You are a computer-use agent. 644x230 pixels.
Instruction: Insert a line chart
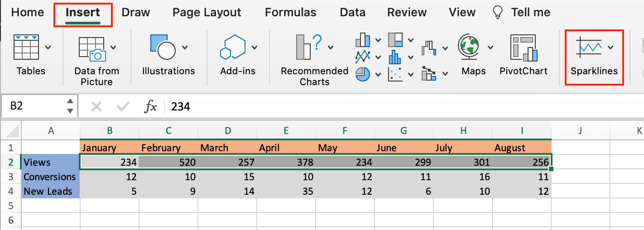click(363, 57)
